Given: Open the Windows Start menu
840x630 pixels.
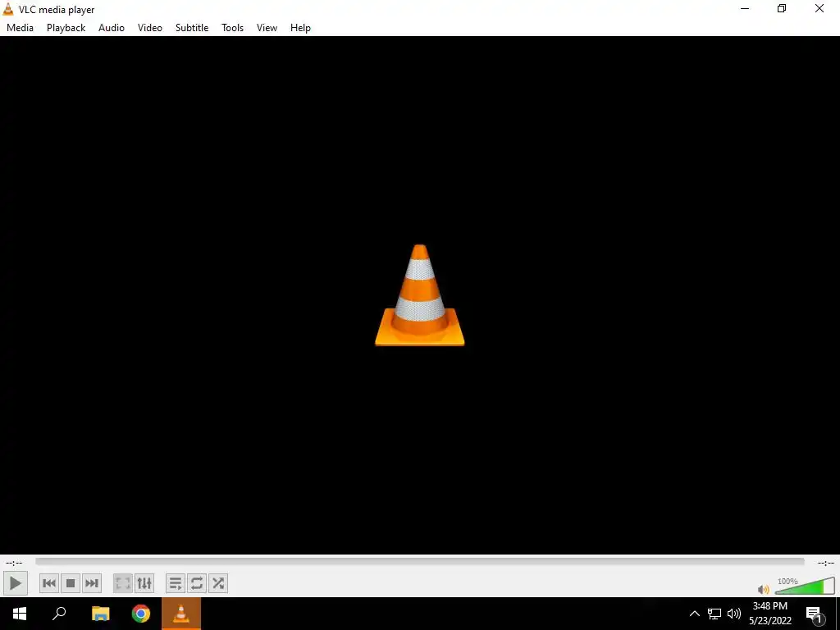Looking at the screenshot, I should click(20, 614).
